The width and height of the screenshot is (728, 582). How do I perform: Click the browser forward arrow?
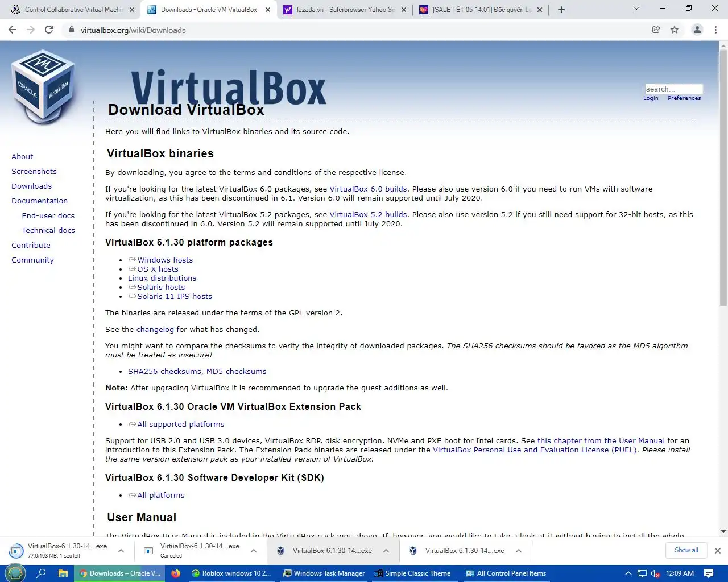pos(31,30)
